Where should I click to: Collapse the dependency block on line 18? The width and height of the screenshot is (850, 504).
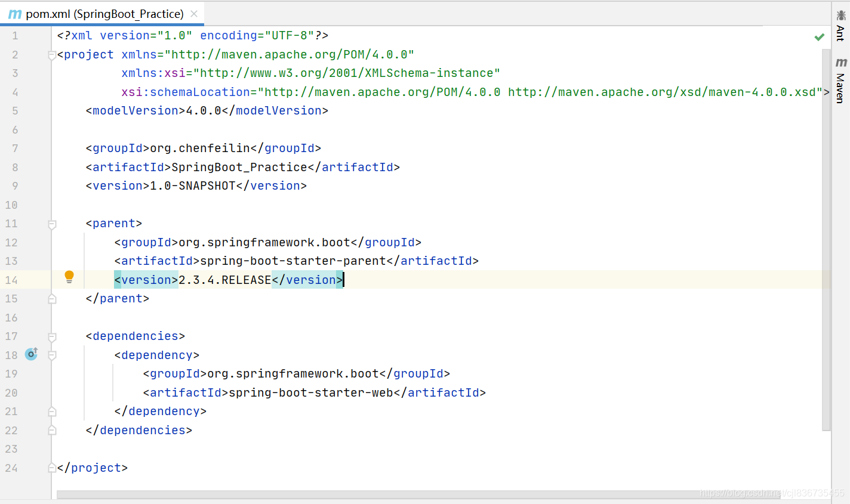click(52, 355)
